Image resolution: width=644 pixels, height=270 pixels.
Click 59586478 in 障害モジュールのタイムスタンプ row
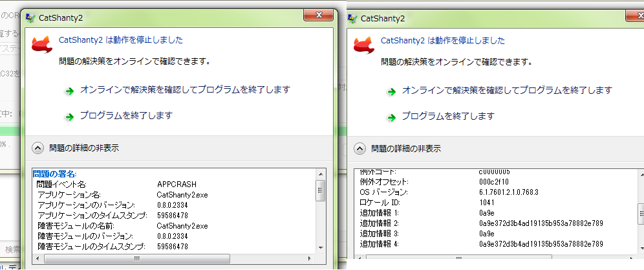click(x=173, y=247)
